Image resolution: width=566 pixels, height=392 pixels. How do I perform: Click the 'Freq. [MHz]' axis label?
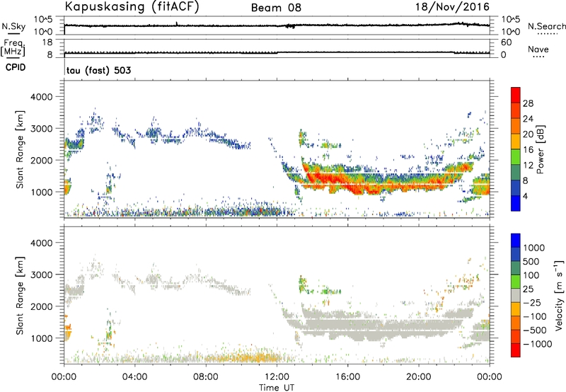pos(13,48)
